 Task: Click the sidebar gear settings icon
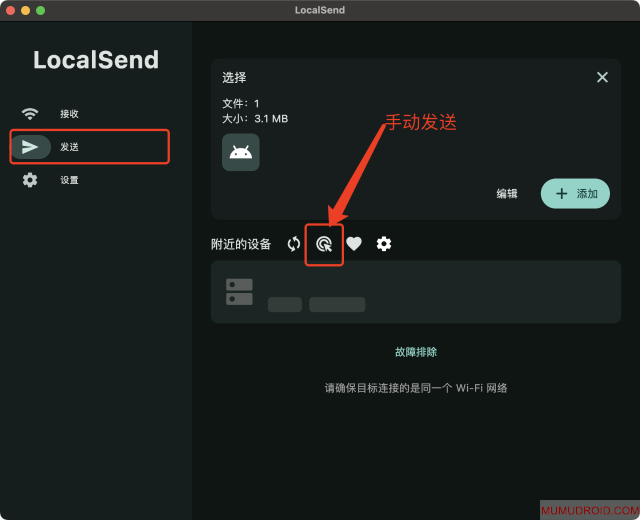click(x=30, y=180)
